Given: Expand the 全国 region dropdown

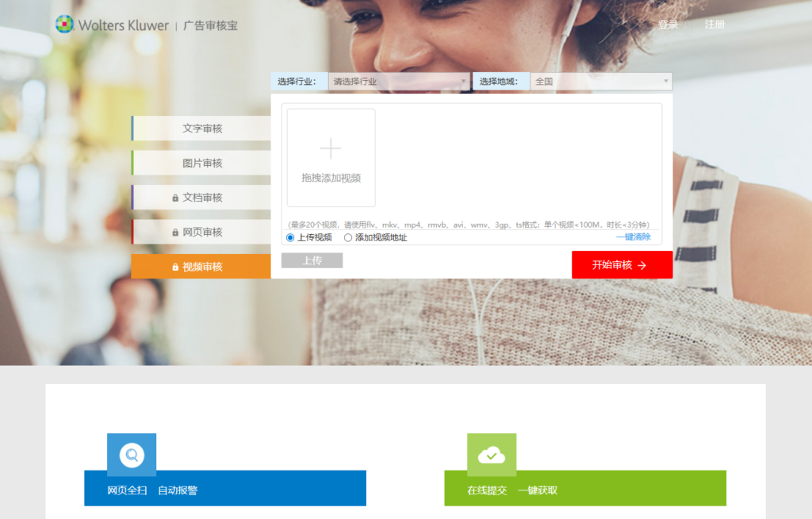Looking at the screenshot, I should [602, 81].
